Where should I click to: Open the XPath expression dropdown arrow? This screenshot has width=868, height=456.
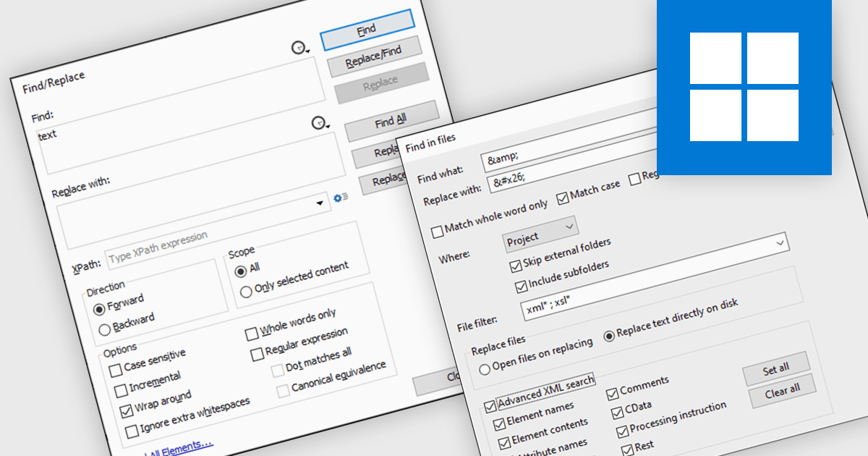(320, 205)
